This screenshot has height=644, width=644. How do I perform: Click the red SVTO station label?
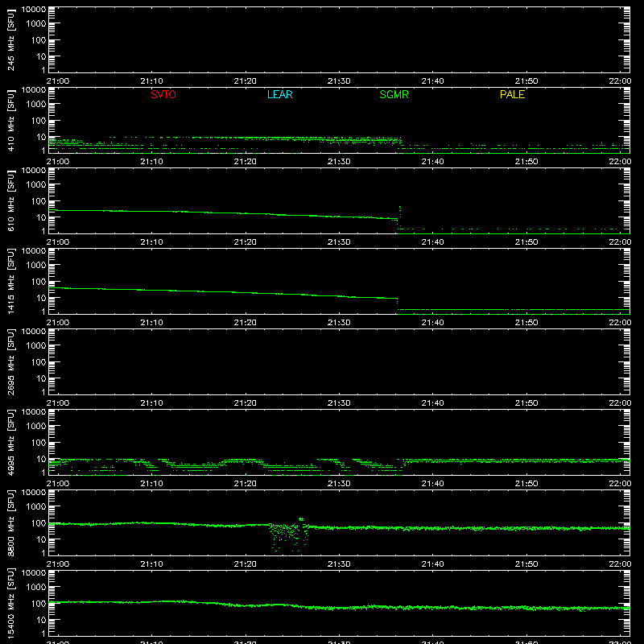(x=163, y=94)
